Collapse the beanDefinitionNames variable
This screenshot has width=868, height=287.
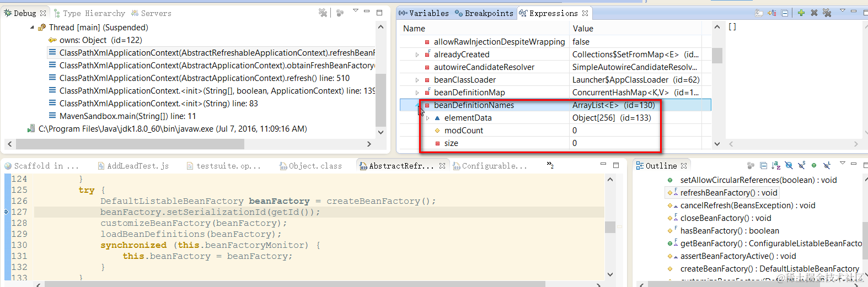417,105
